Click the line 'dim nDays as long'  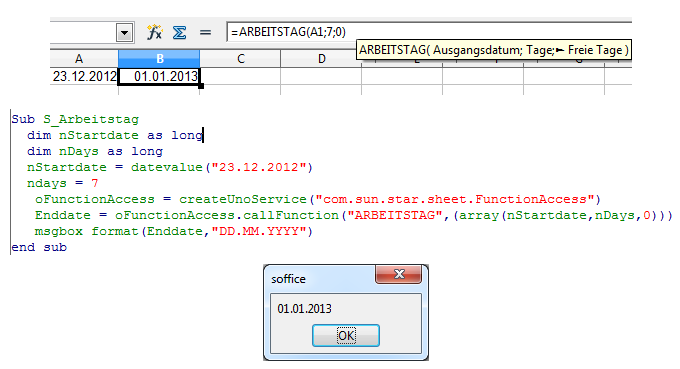(95, 151)
